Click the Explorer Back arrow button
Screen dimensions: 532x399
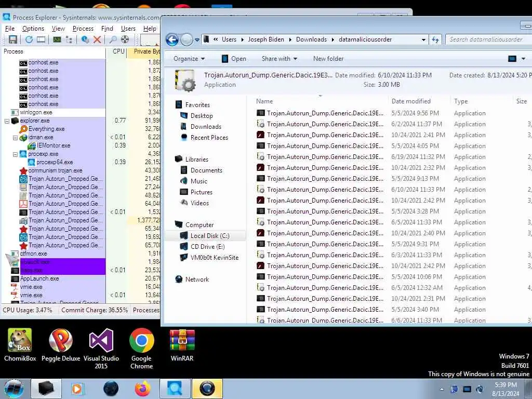[x=172, y=39]
